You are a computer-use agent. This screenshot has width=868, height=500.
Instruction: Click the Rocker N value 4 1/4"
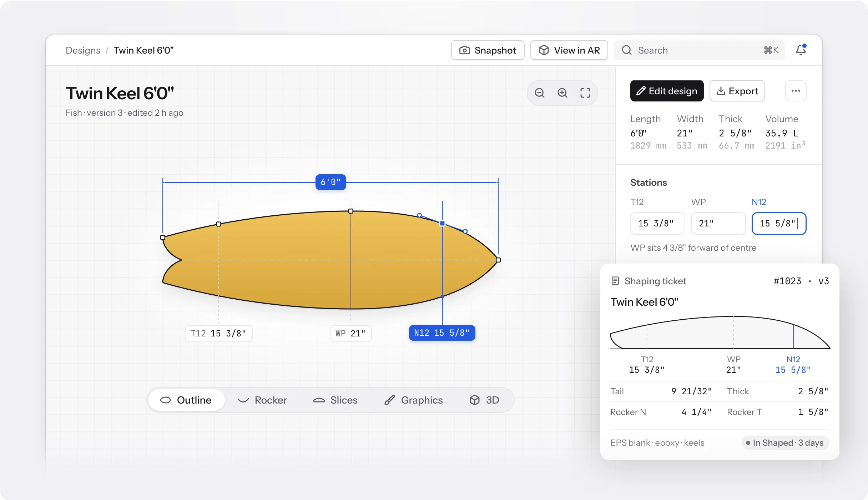point(696,412)
